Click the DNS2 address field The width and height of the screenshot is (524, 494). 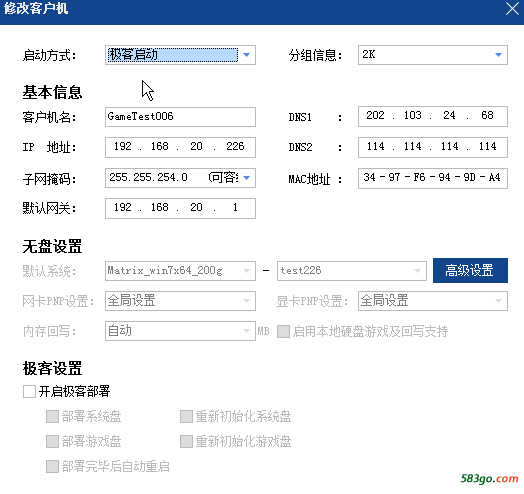[433, 147]
